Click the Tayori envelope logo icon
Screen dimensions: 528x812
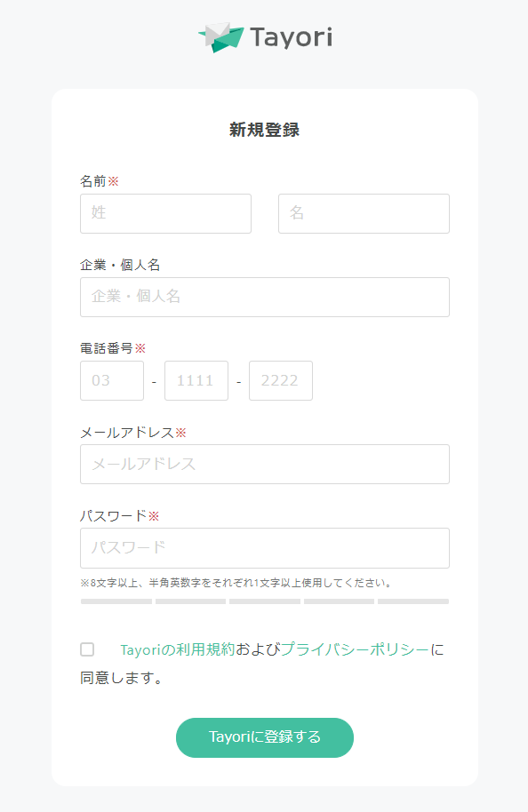[x=220, y=37]
